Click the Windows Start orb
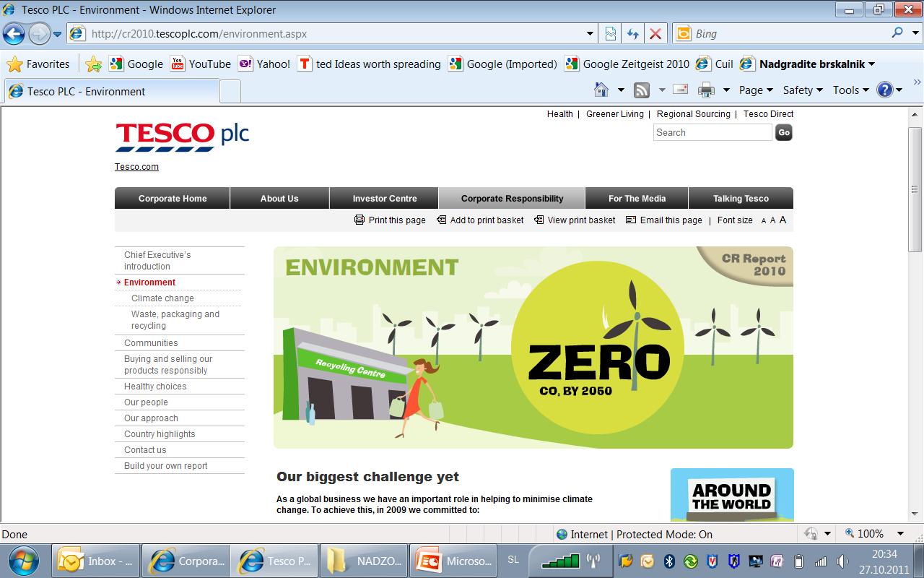 (x=25, y=561)
